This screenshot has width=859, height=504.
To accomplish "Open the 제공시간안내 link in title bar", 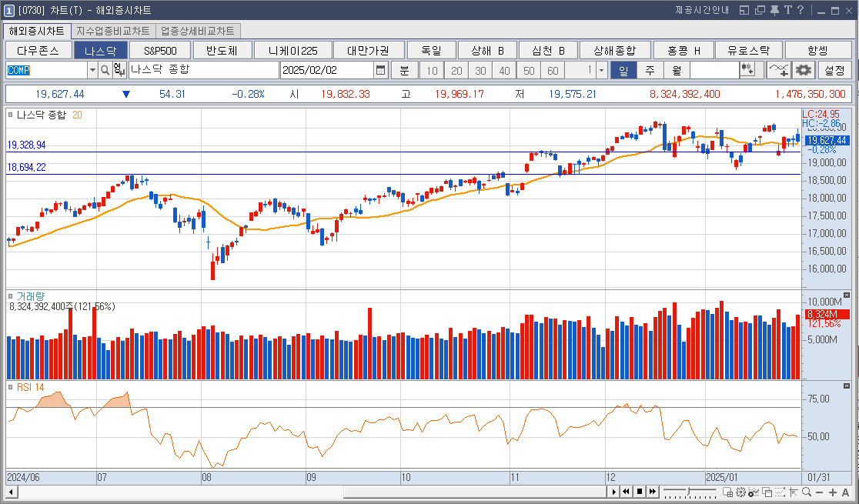I will 702,10.
